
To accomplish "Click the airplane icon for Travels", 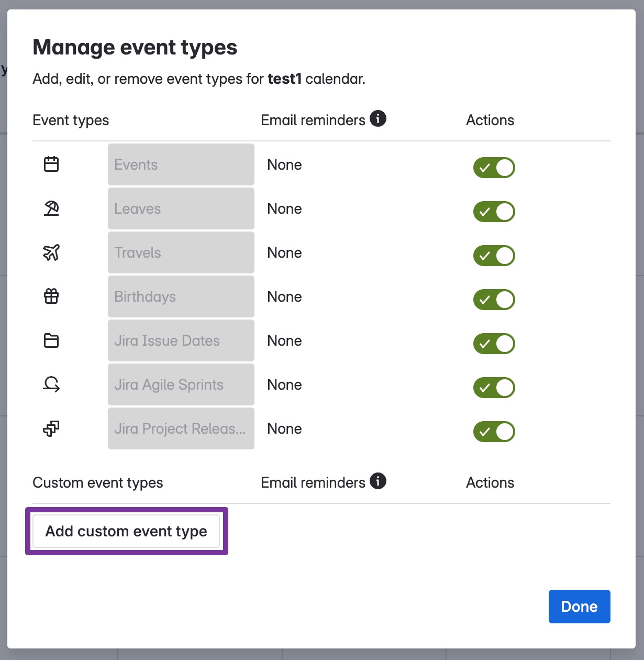I will click(51, 252).
